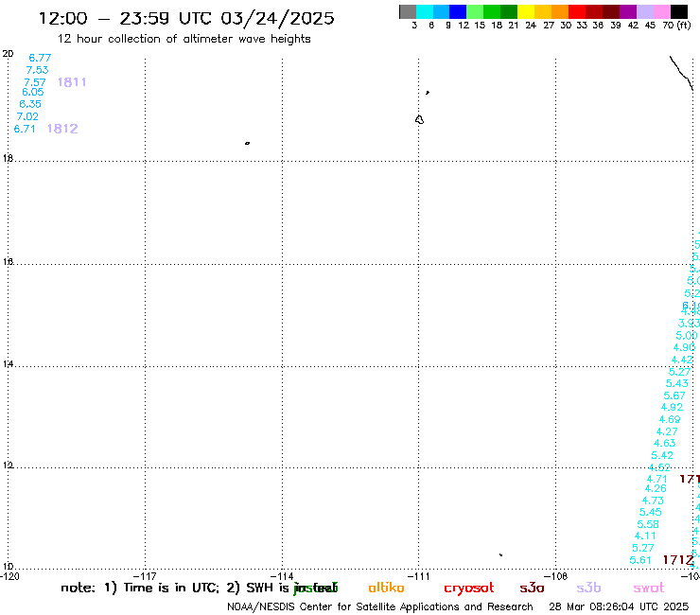
Task: Click the tiny island dot near latitude 10
Action: (501, 554)
